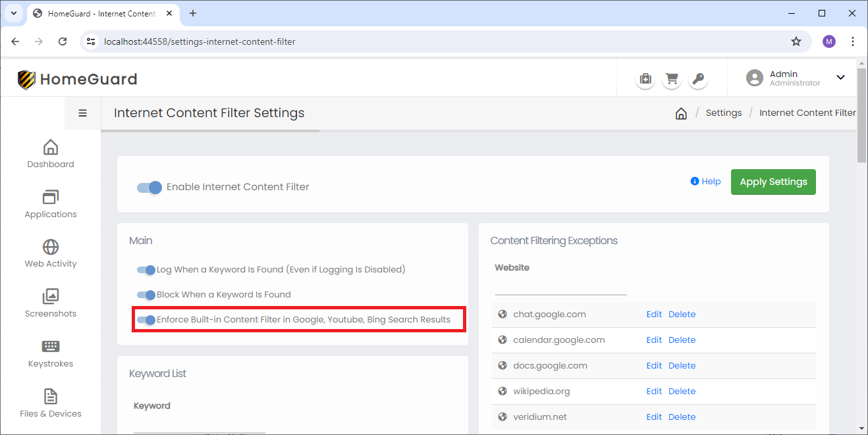Open Dashboard from the sidebar
Image resolution: width=868 pixels, height=435 pixels.
click(51, 155)
